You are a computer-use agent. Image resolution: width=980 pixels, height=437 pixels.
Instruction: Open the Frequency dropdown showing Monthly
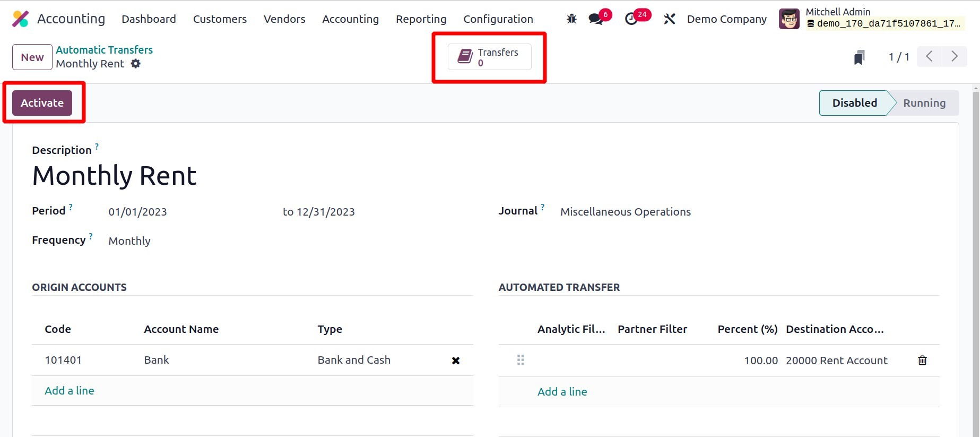point(129,241)
